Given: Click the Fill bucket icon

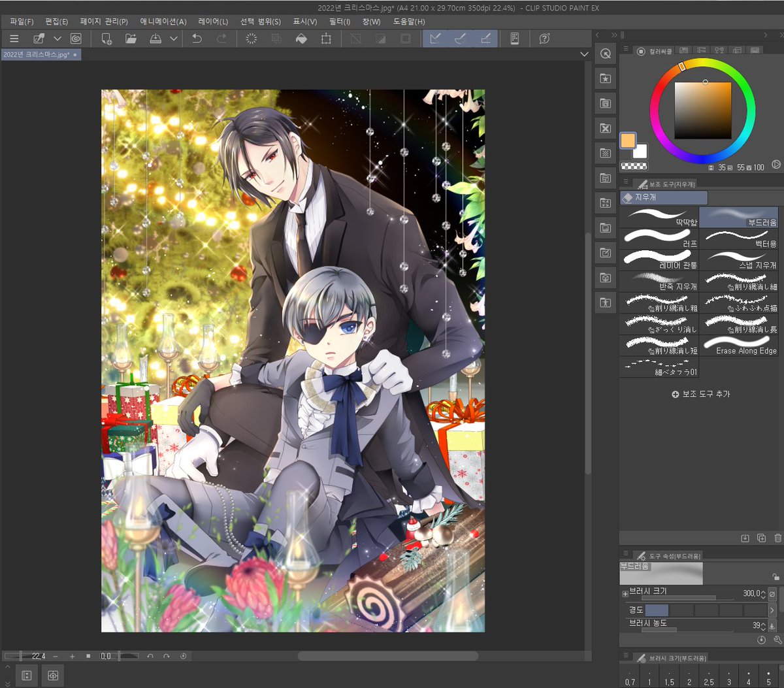Looking at the screenshot, I should point(301,39).
